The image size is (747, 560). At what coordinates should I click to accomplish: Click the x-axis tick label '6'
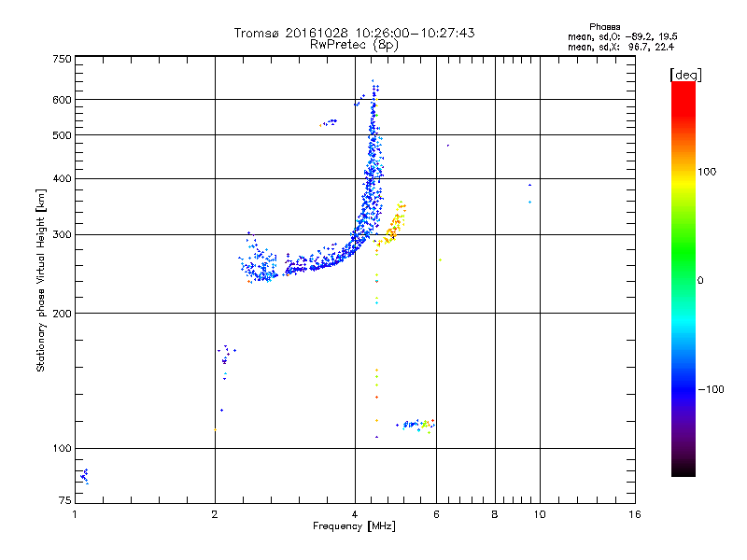click(x=436, y=514)
